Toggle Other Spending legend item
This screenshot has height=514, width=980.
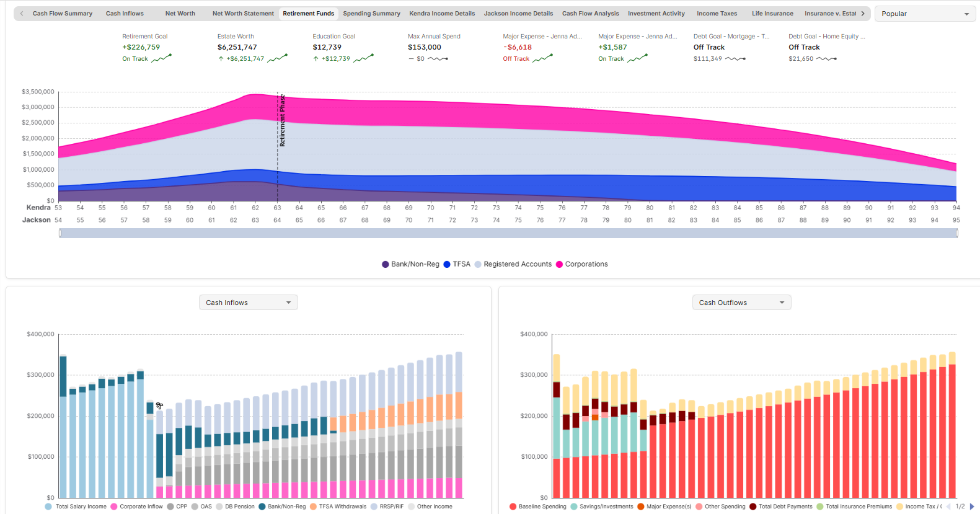pos(720,507)
